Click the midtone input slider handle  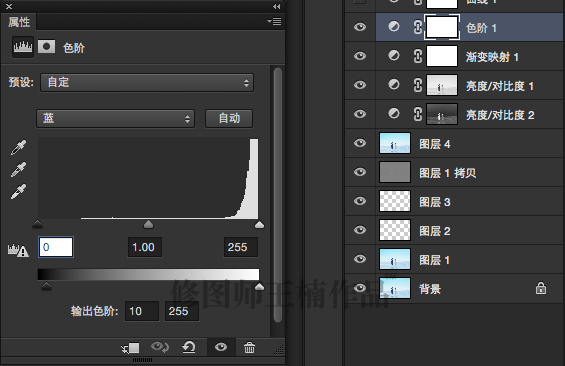coord(148,225)
